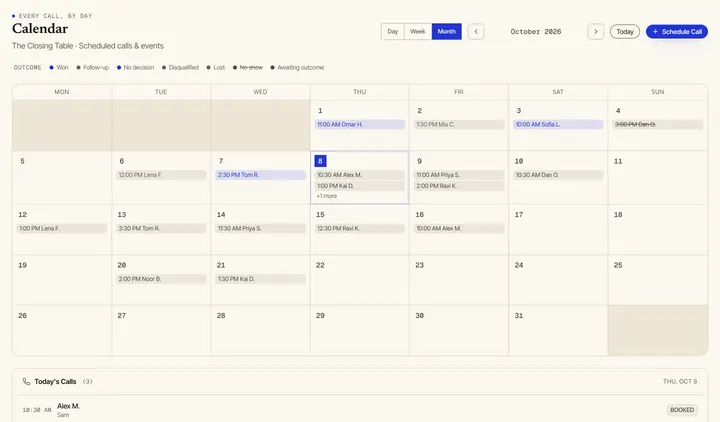Open 12:00 PM Lena F. call
720x422 pixels.
pyautogui.click(x=161, y=175)
